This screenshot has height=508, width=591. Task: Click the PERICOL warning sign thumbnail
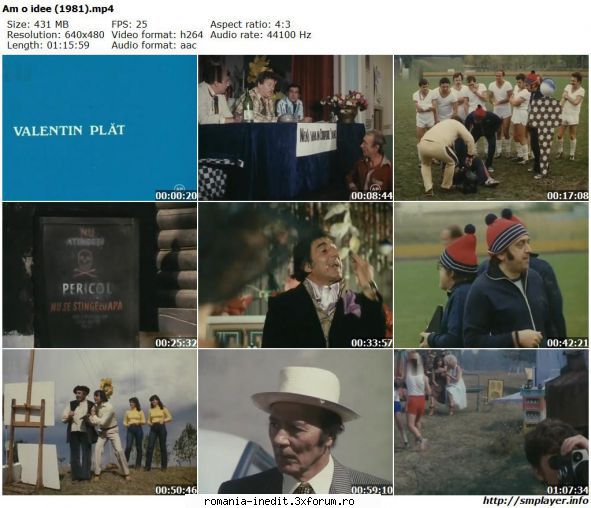coord(100,275)
